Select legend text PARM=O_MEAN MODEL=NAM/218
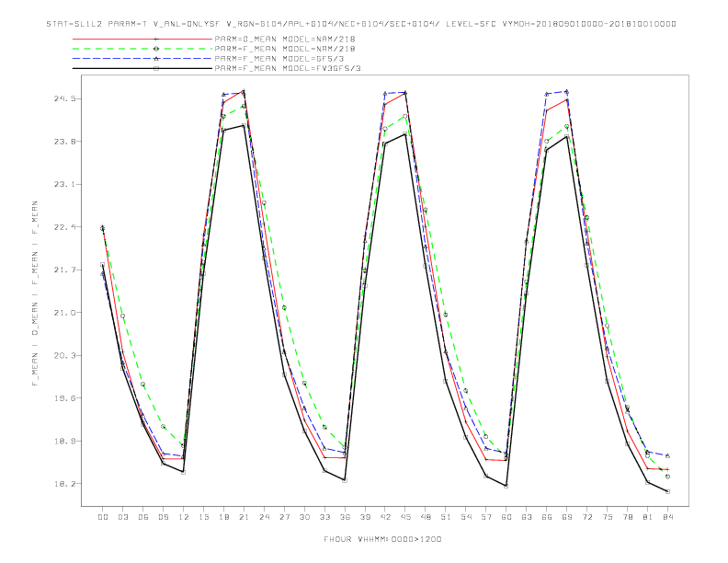 tap(285, 39)
